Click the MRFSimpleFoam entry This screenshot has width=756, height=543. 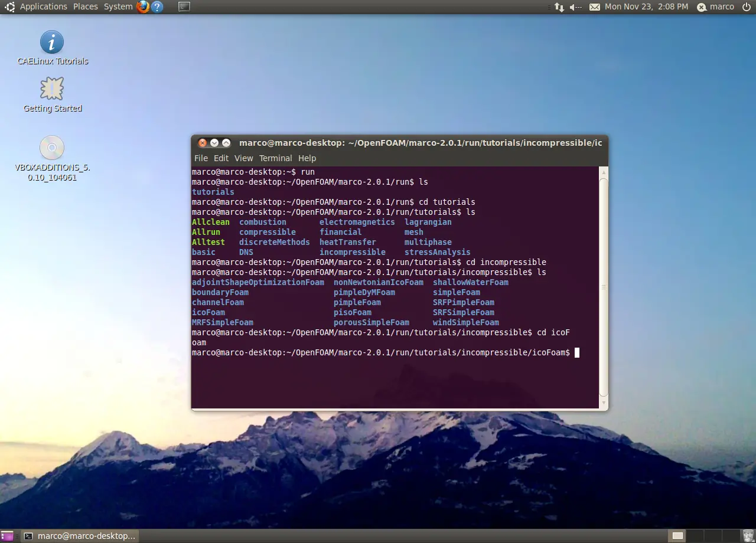pyautogui.click(x=223, y=322)
